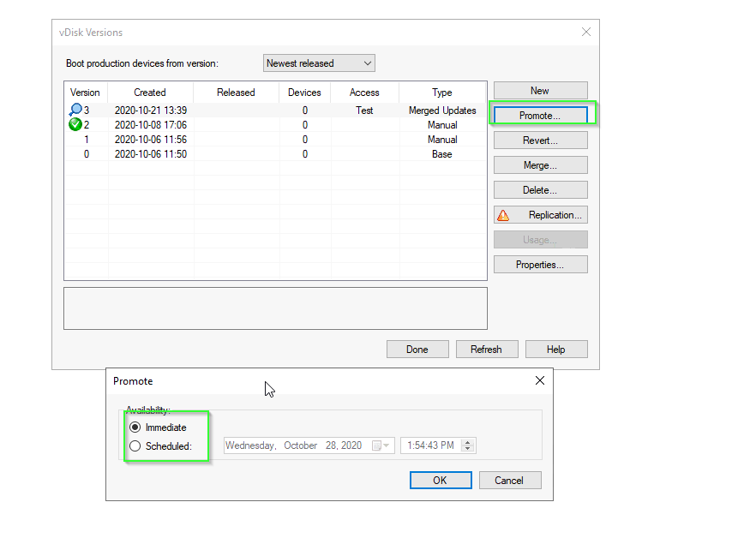756x544 pixels.
Task: Click the empty description box below list
Action: pyautogui.click(x=275, y=308)
